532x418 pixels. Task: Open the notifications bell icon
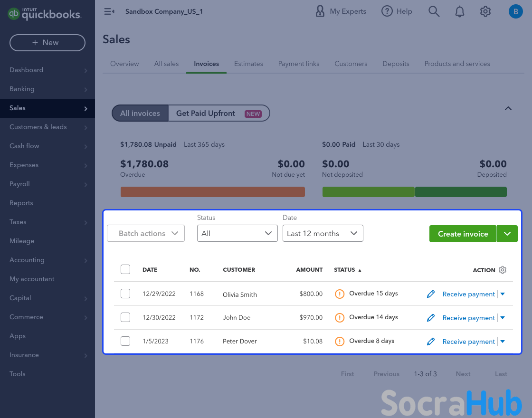click(x=459, y=11)
